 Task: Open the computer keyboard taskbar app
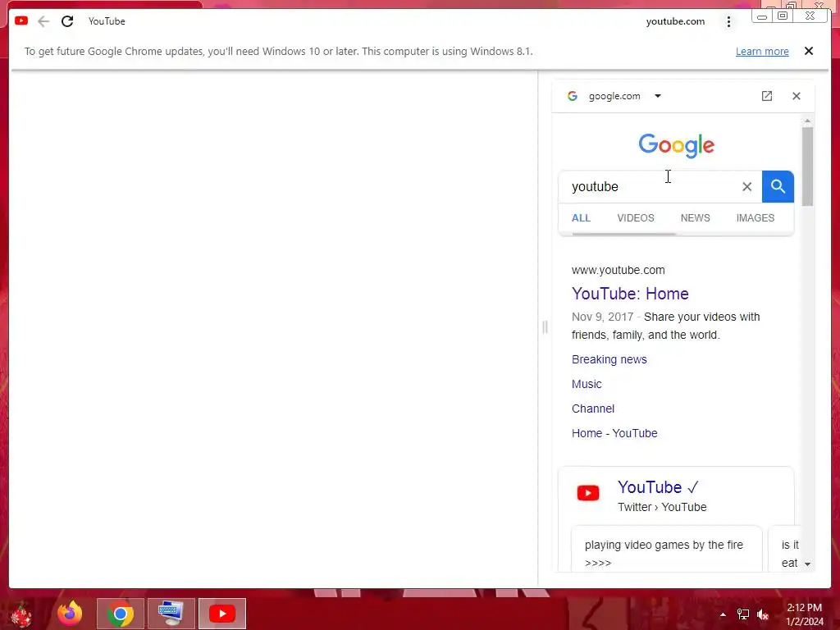point(171,614)
